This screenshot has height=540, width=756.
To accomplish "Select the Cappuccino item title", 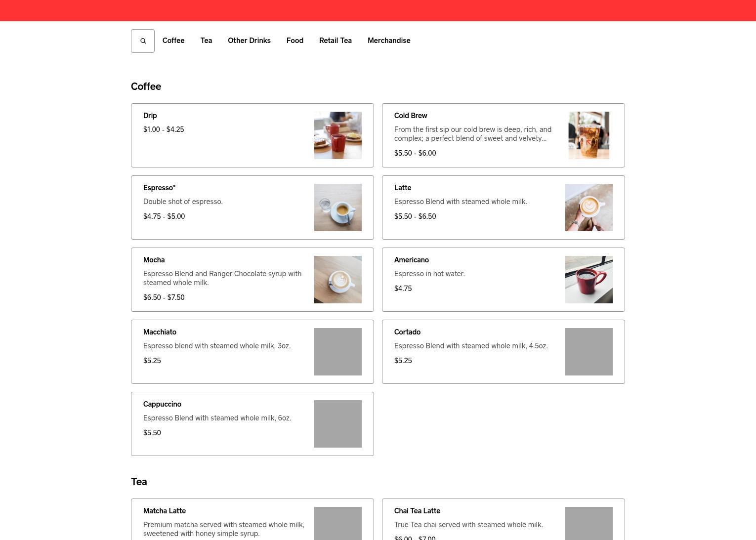I will click(x=162, y=404).
